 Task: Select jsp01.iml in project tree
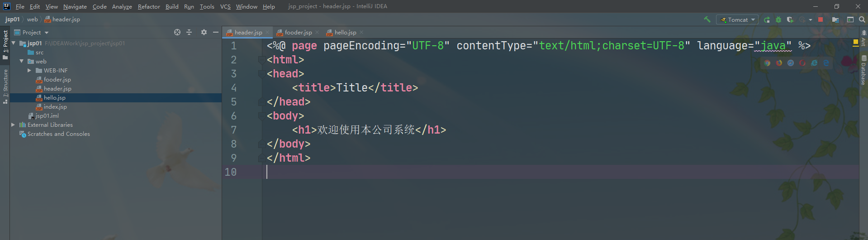[x=43, y=115]
